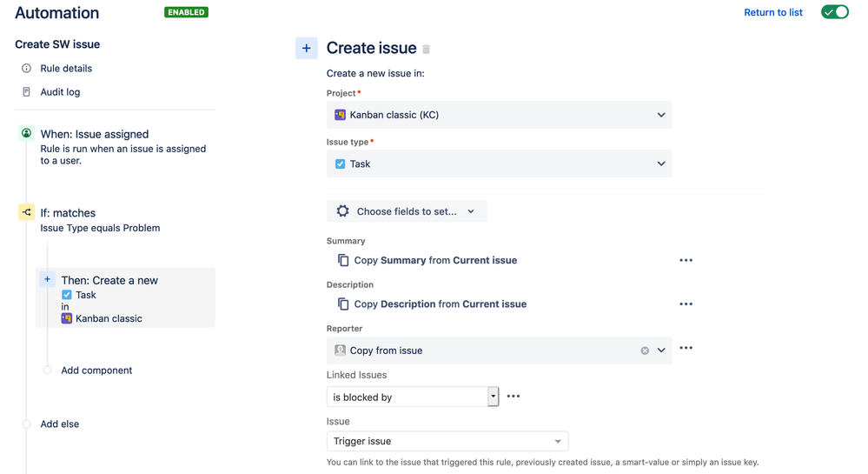This screenshot has width=868, height=474.
Task: Clear the Reporter field value
Action: (645, 350)
